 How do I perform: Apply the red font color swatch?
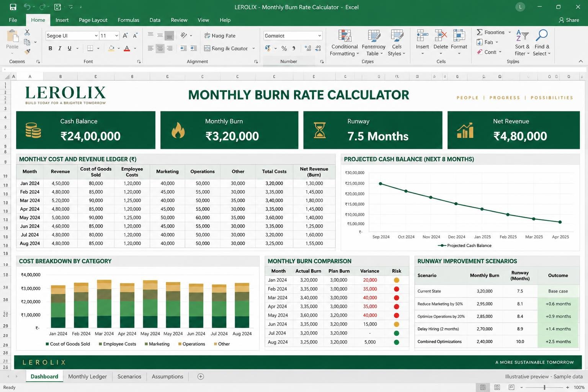click(x=127, y=49)
